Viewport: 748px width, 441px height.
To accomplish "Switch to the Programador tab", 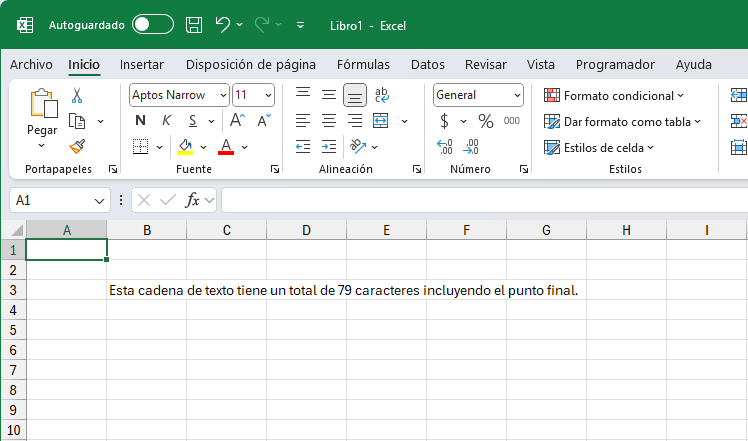I will pos(615,64).
